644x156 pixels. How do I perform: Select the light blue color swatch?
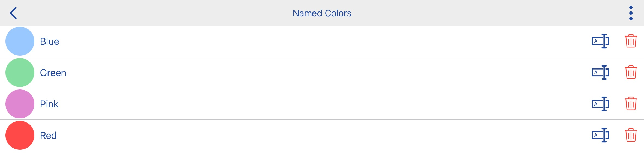click(20, 41)
